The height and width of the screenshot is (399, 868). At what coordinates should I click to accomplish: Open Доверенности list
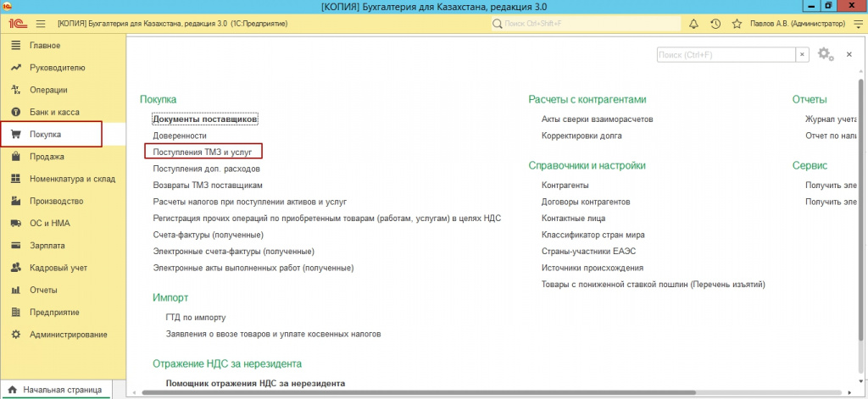click(180, 136)
